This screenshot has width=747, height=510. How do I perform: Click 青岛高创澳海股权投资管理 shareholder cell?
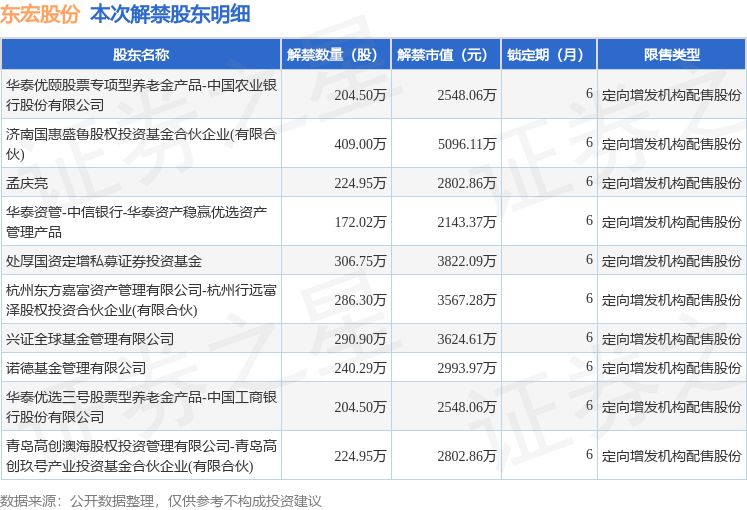click(141, 456)
